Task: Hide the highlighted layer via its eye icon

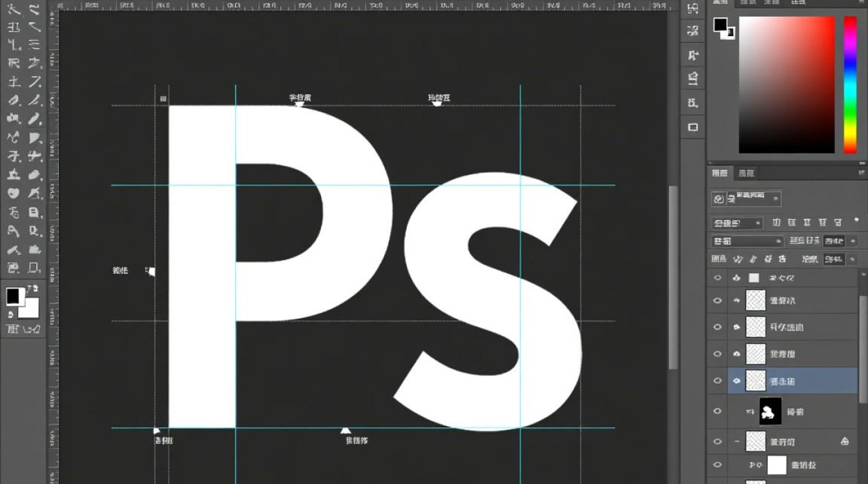Action: (x=717, y=381)
